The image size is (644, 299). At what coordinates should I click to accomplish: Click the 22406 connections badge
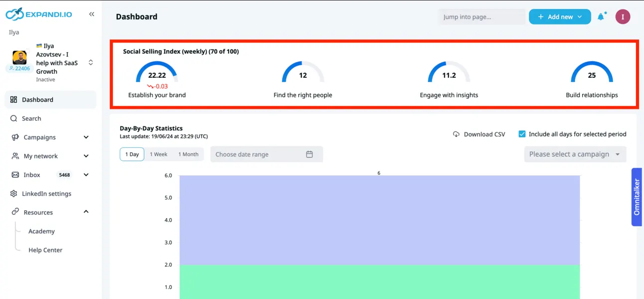[19, 68]
